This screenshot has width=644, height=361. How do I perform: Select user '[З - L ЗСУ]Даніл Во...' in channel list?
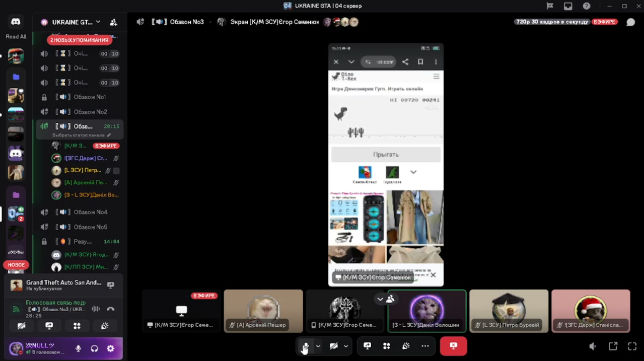(86, 195)
